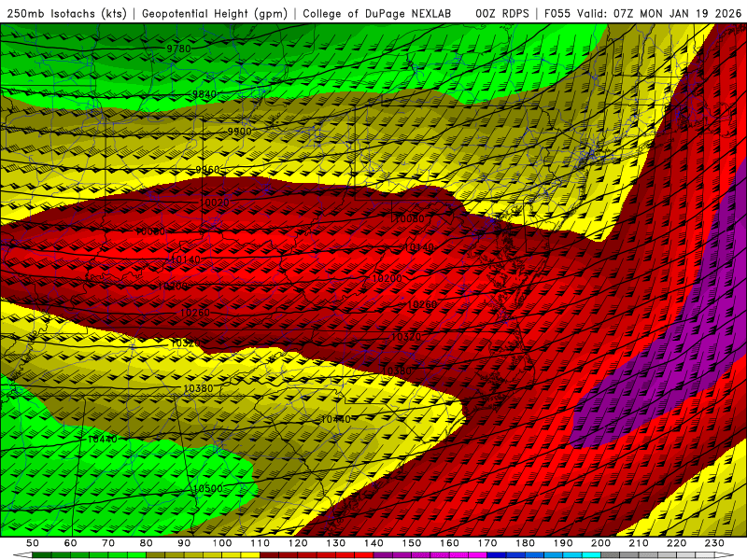Click legend value 210 on the isotach scale
747x560 pixels.
639,543
